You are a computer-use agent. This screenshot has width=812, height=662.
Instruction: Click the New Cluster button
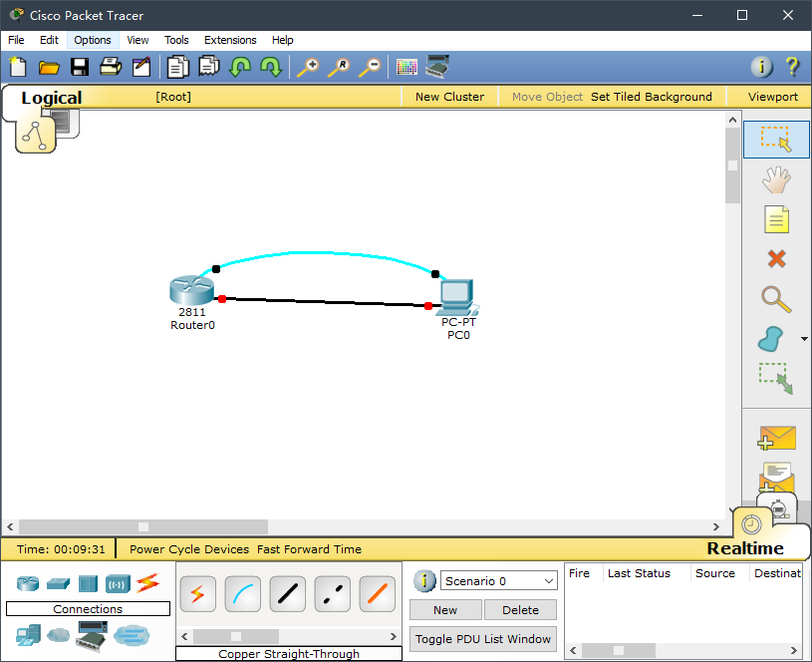(449, 97)
